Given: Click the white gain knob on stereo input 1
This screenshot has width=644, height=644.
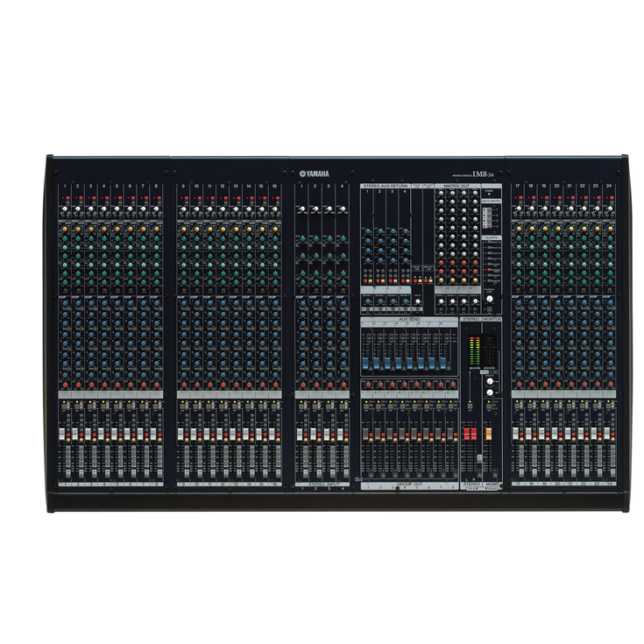Looking at the screenshot, I should [x=301, y=210].
